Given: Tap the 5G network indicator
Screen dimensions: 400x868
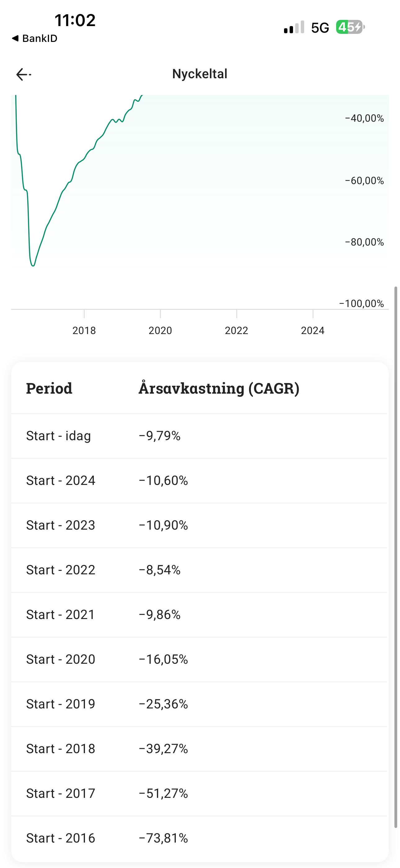Looking at the screenshot, I should point(320,28).
